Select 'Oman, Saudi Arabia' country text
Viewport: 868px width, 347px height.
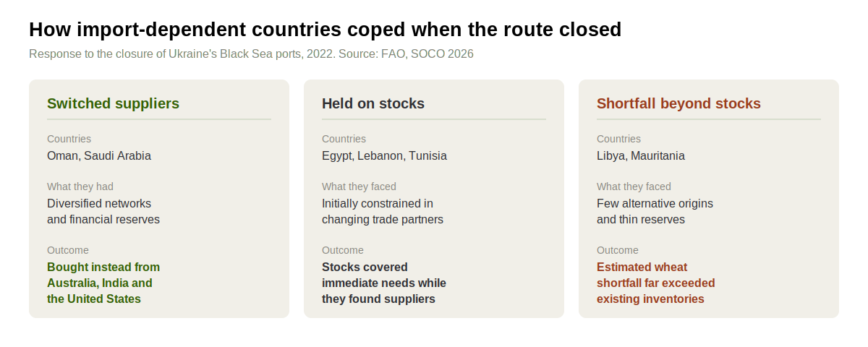(x=99, y=156)
